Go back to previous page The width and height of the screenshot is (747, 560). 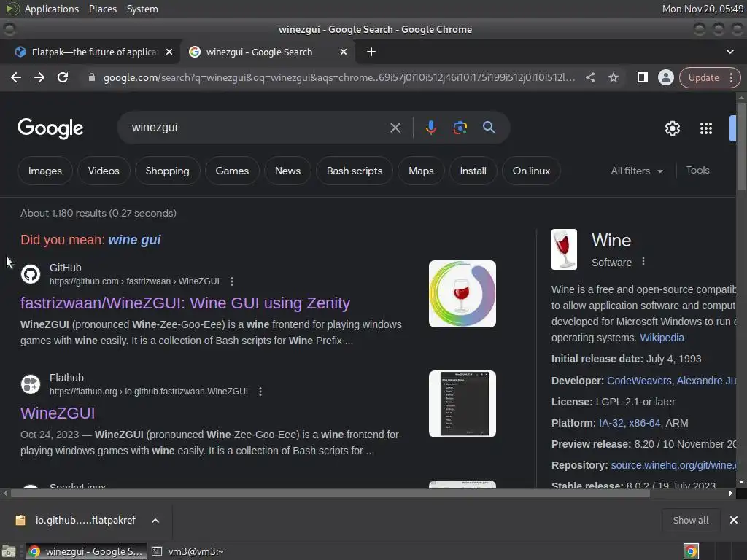tap(16, 77)
